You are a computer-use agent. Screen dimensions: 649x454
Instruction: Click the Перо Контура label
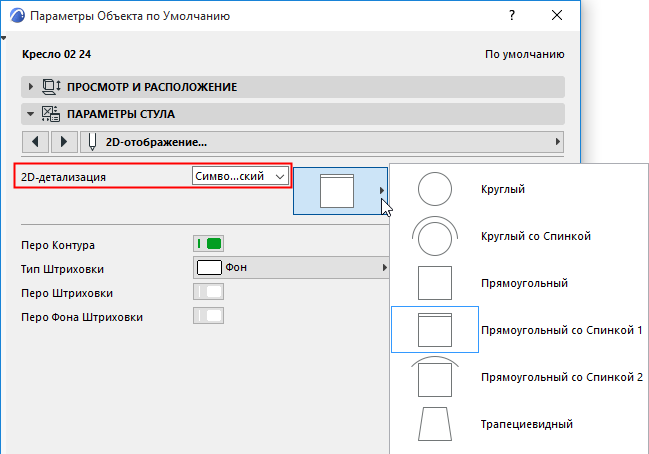(x=58, y=245)
